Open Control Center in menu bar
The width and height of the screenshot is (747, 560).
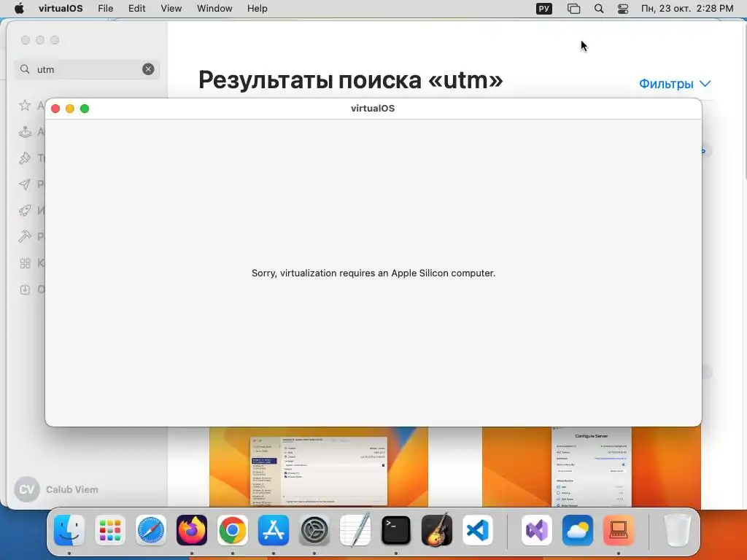(623, 9)
